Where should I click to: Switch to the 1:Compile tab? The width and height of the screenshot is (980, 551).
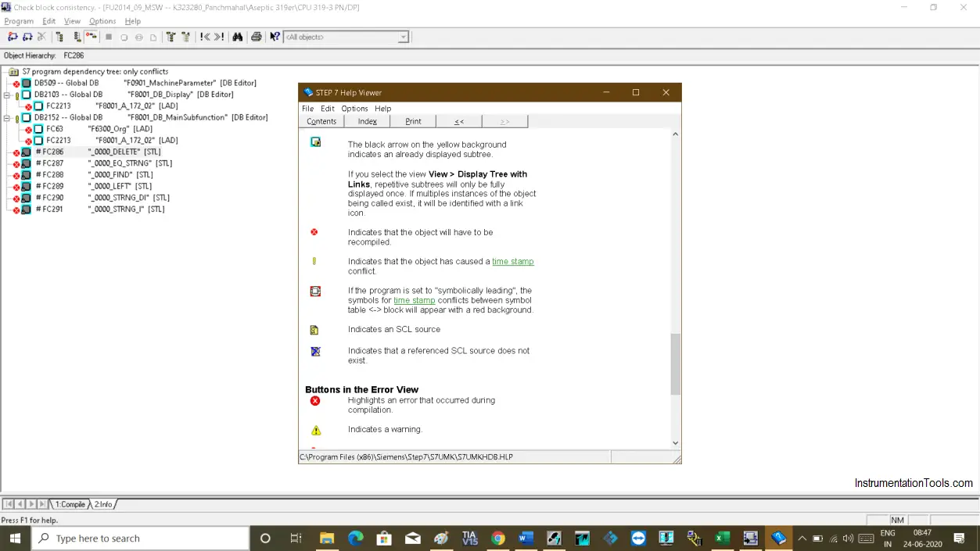pos(70,504)
